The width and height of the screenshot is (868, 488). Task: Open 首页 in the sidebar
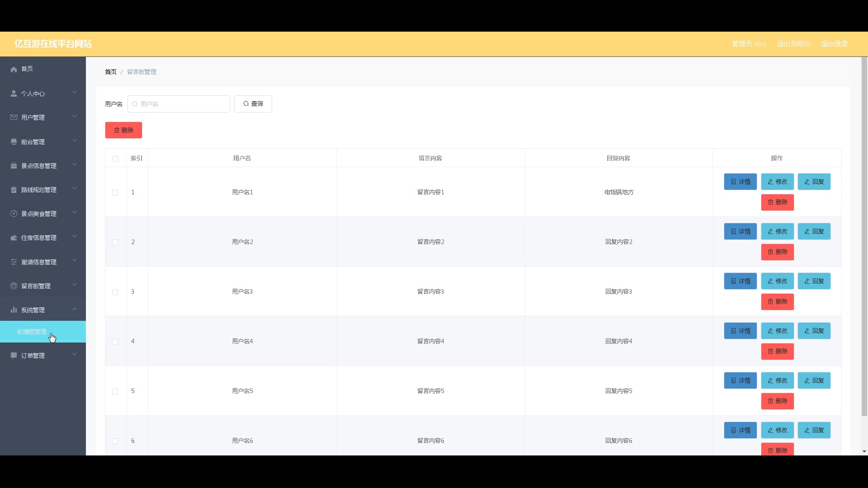click(43, 69)
